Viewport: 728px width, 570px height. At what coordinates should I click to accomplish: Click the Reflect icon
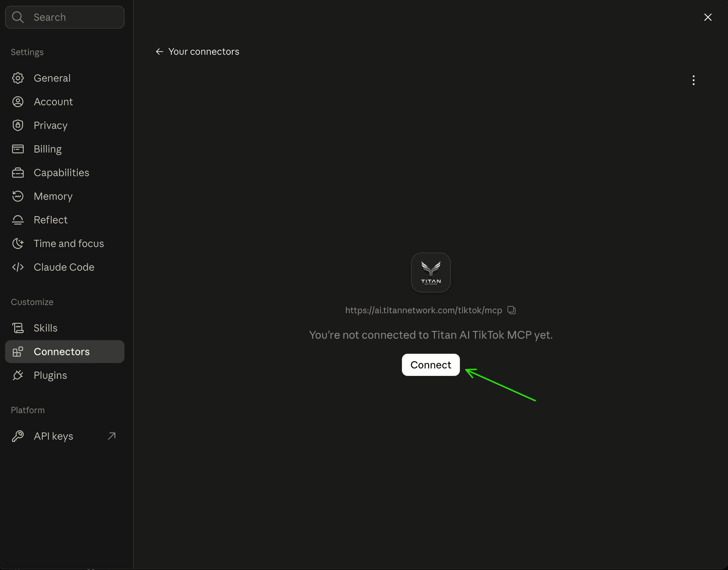[x=18, y=220]
